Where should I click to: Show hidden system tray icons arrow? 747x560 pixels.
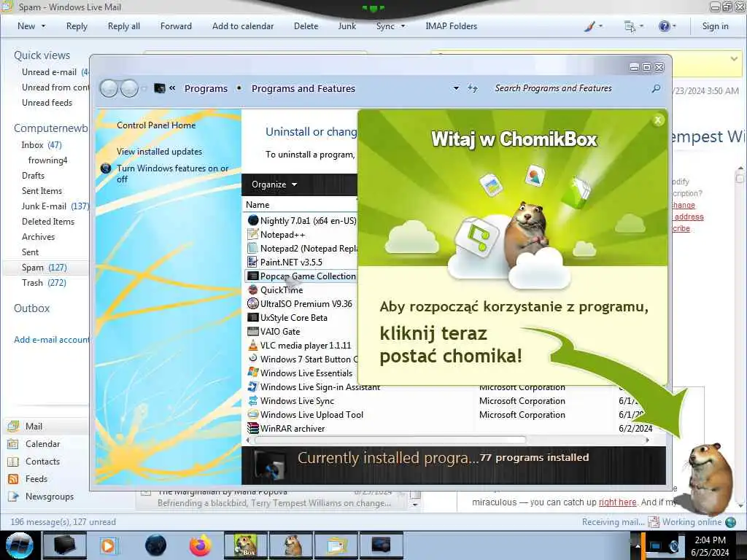638,545
